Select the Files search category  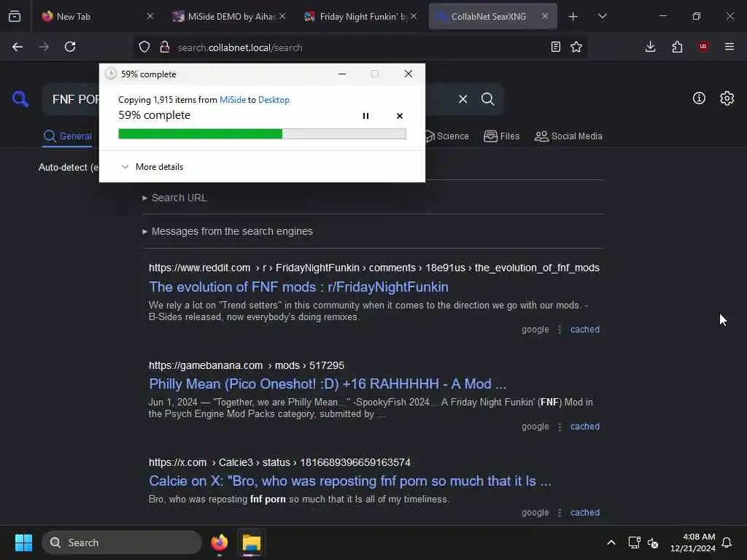[502, 136]
